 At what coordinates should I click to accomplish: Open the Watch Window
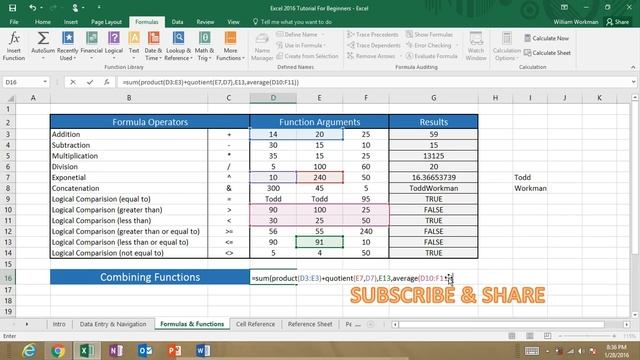click(x=476, y=47)
